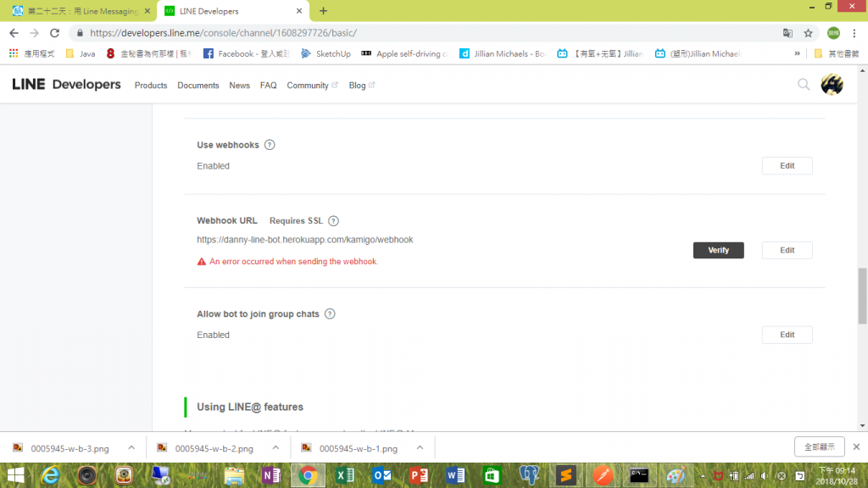Open the Blog external link
The height and width of the screenshot is (488, 868).
click(x=361, y=86)
